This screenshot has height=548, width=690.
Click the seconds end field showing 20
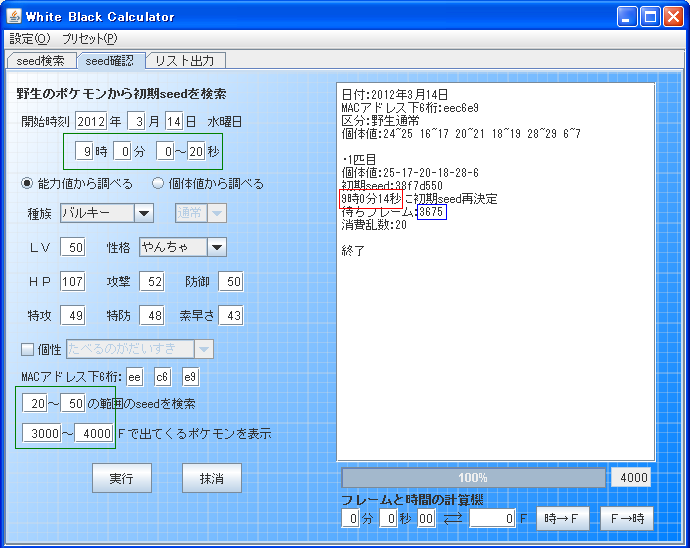(196, 151)
